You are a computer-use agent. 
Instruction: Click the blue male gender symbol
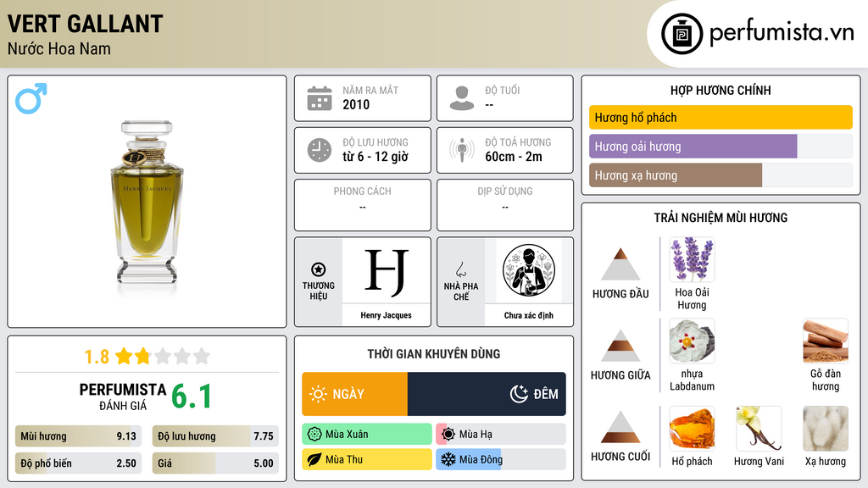click(31, 98)
